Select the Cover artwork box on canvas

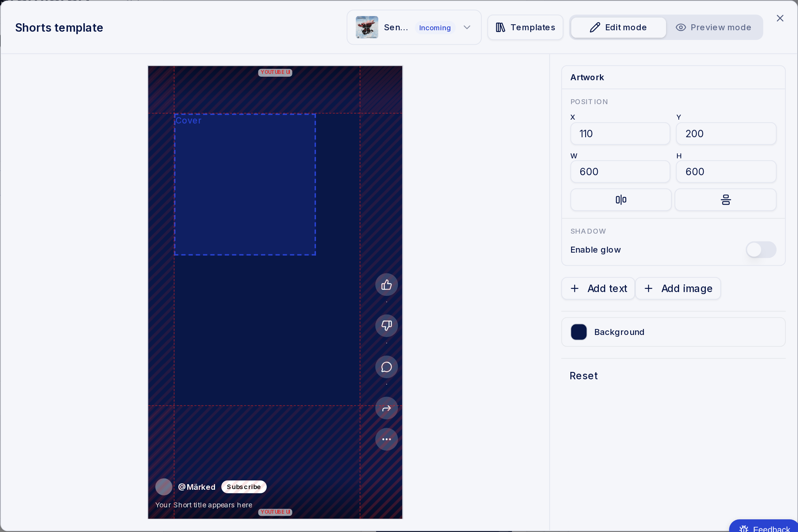tap(245, 185)
